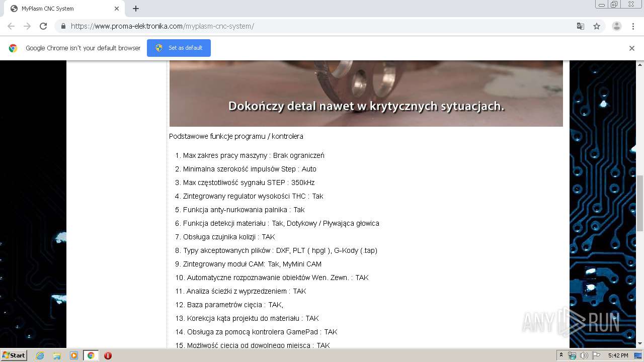The width and height of the screenshot is (644, 362).
Task: Click 'Automatyczne rozpoznawanie obiektów' line
Action: (278, 278)
